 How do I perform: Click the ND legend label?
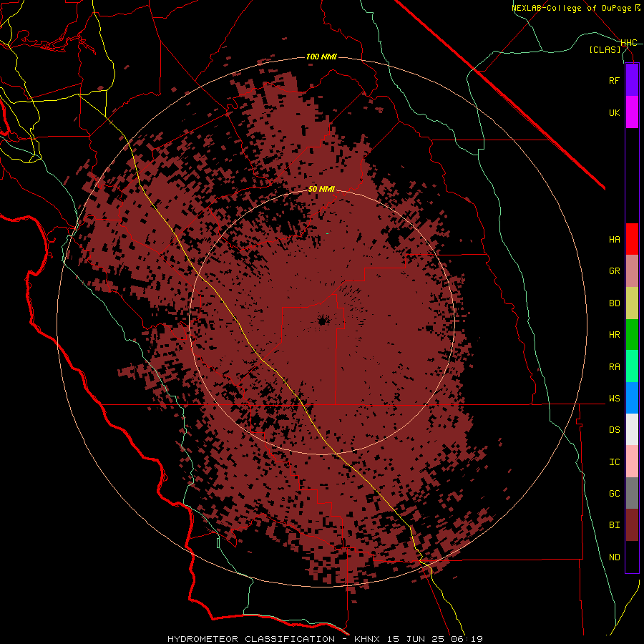tap(614, 557)
